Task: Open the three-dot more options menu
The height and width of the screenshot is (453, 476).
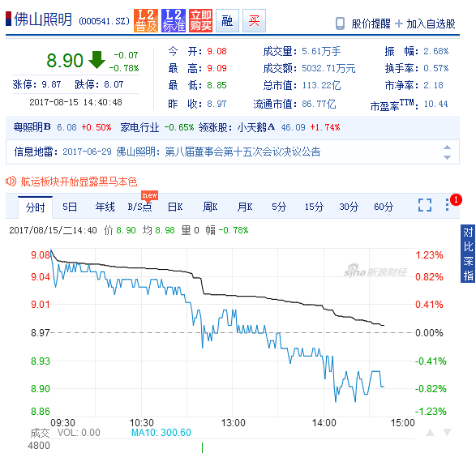Action: (447, 204)
